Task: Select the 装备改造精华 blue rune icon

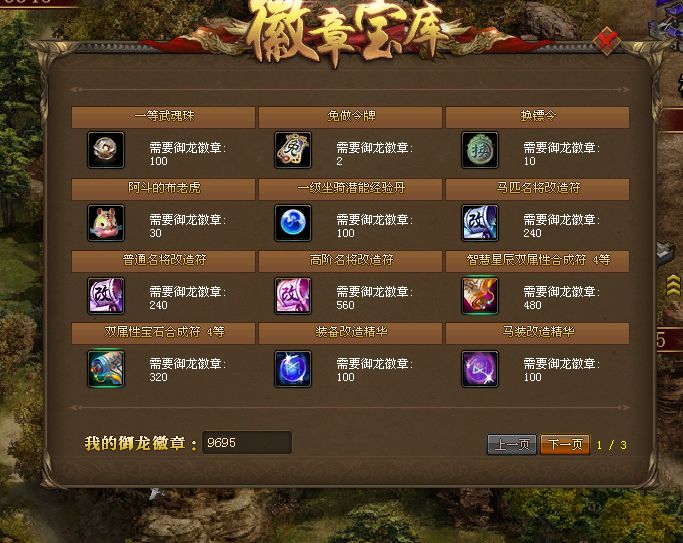Action: pyautogui.click(x=293, y=368)
